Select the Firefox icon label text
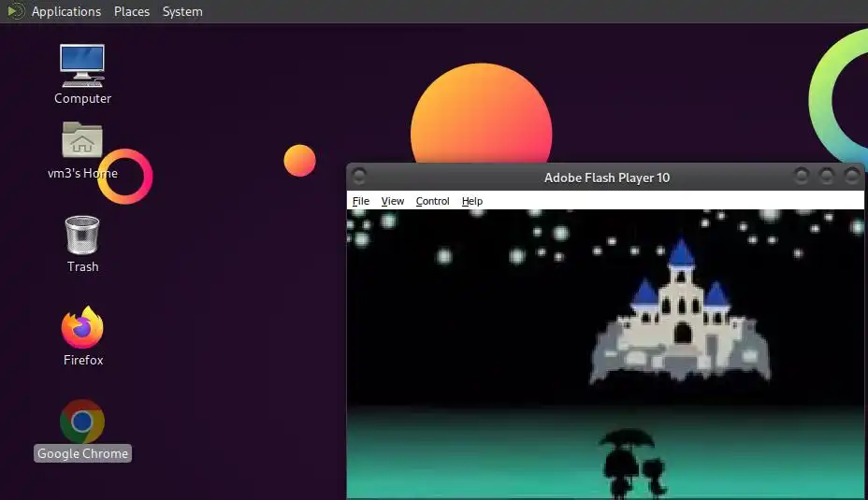The width and height of the screenshot is (868, 500). (x=83, y=360)
